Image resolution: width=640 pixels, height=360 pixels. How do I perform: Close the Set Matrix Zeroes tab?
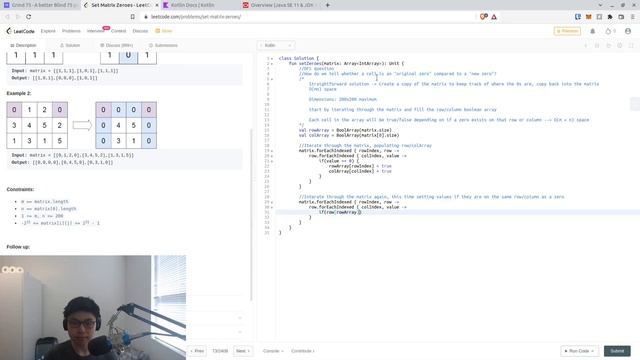click(x=157, y=5)
